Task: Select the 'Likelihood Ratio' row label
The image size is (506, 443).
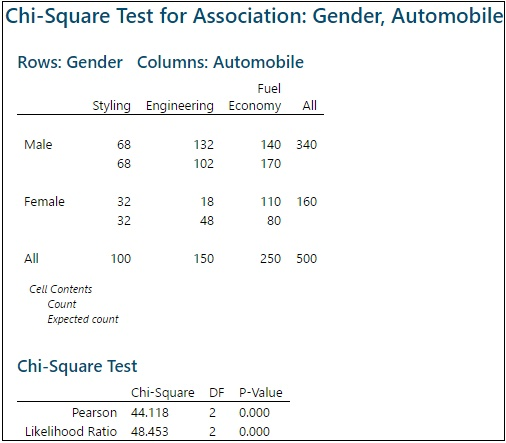Action: click(x=71, y=431)
